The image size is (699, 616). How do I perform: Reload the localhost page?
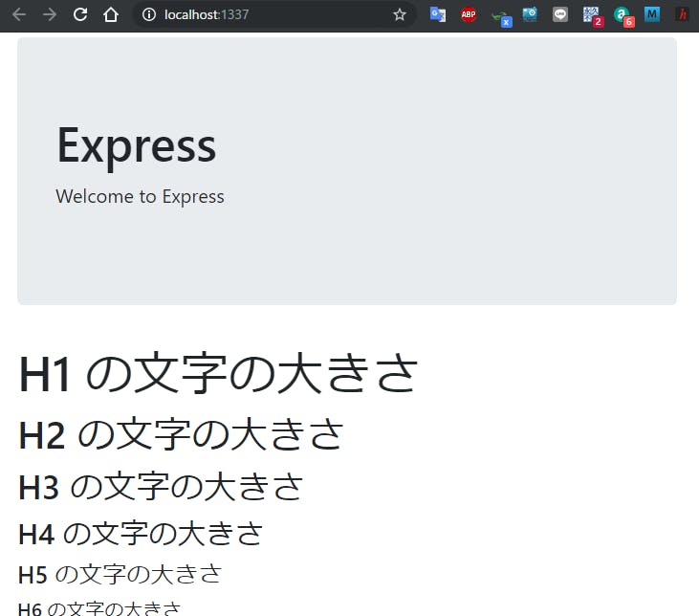pos(80,14)
